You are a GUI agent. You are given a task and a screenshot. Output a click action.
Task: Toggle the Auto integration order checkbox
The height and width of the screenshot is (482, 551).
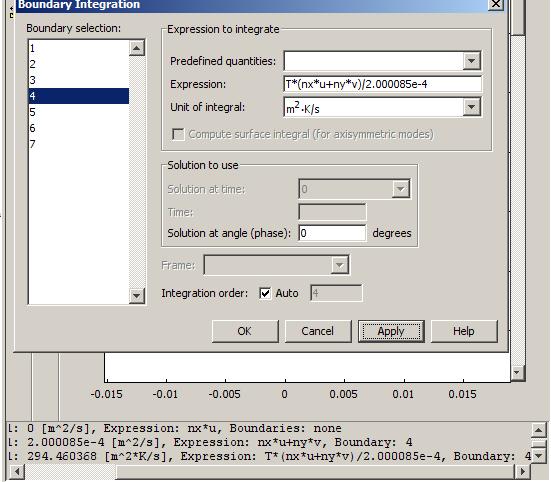point(265,293)
